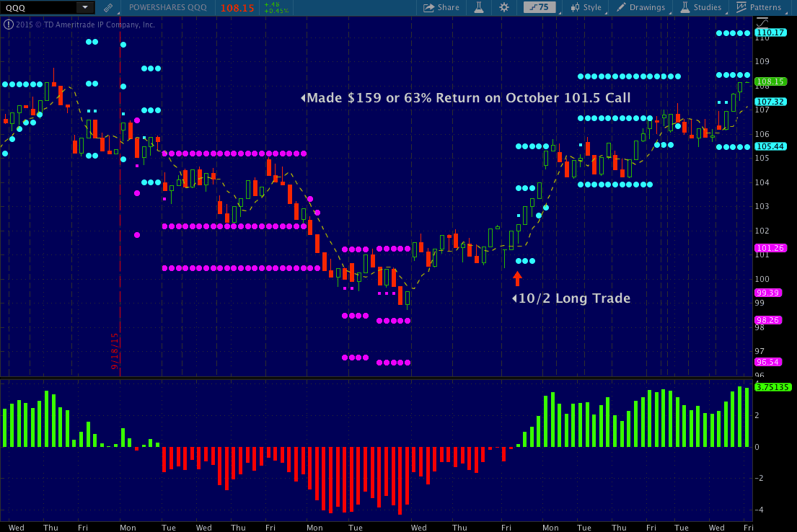Open the flask Edit Studies icon
797x532 pixels.
pyautogui.click(x=479, y=7)
